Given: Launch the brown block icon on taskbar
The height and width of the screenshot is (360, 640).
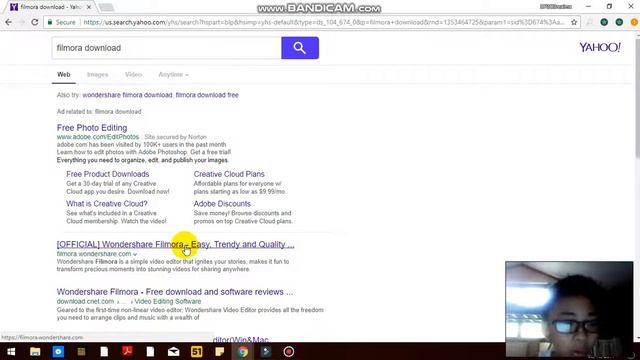Looking at the screenshot, I should coord(81,351).
